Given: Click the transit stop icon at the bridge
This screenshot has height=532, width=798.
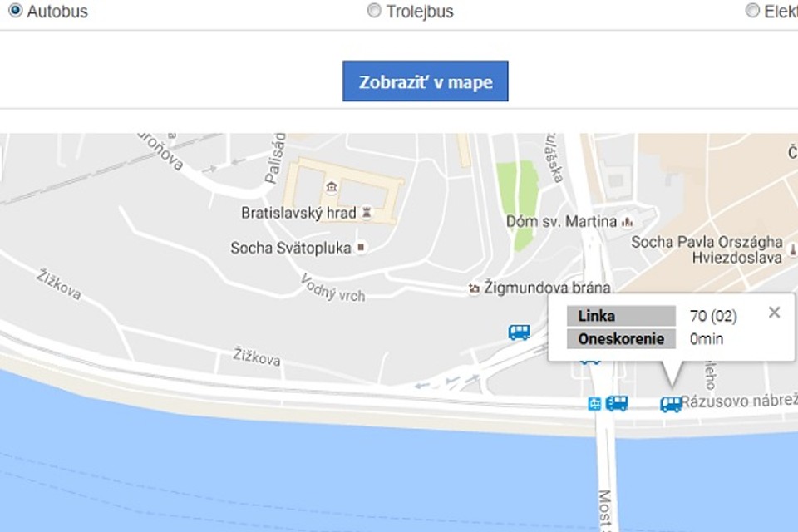Looking at the screenshot, I should click(594, 404).
